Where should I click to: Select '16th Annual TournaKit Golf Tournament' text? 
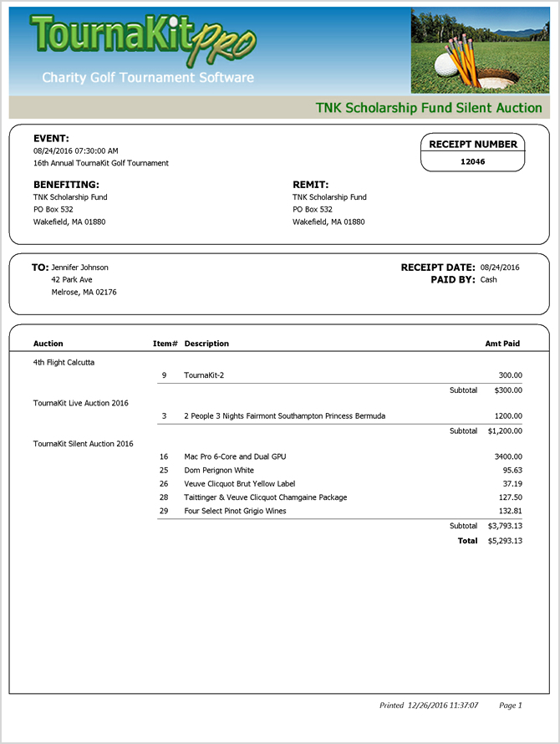[x=100, y=163]
